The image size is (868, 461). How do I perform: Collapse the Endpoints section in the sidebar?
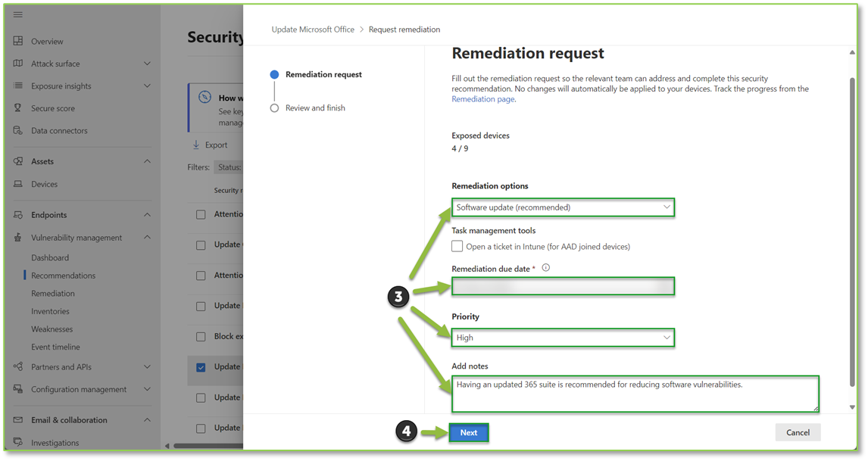148,214
